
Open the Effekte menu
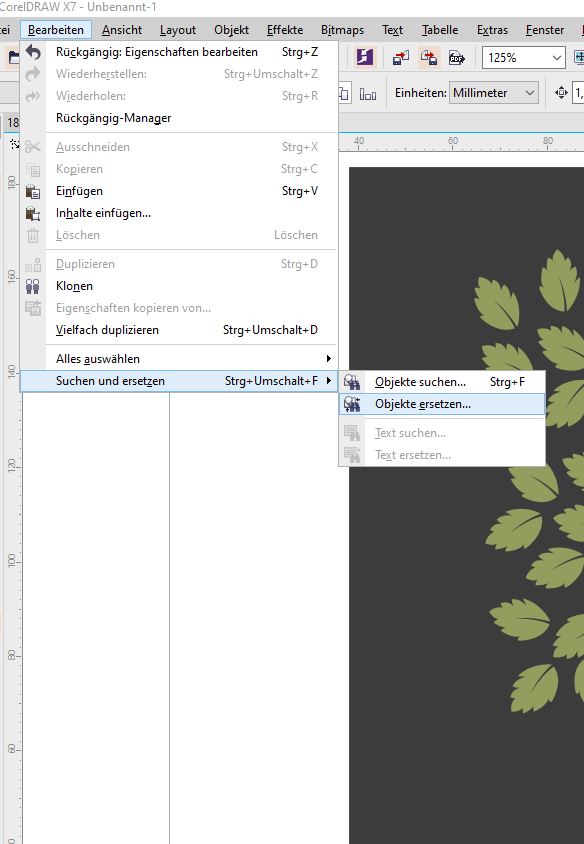[x=285, y=30]
